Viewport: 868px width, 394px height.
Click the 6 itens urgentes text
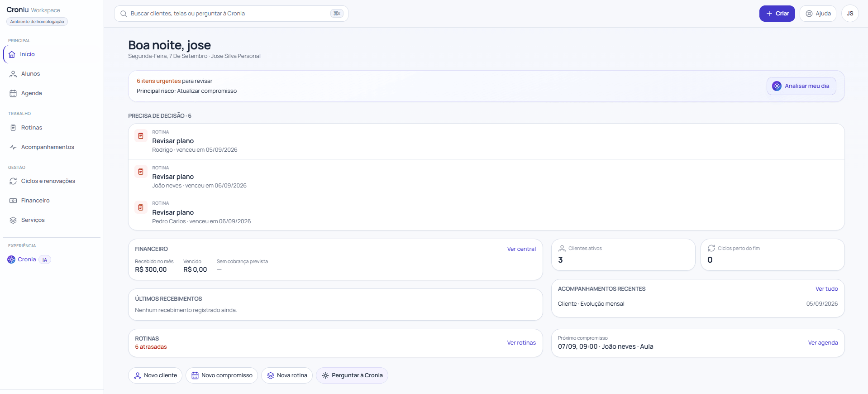click(158, 81)
